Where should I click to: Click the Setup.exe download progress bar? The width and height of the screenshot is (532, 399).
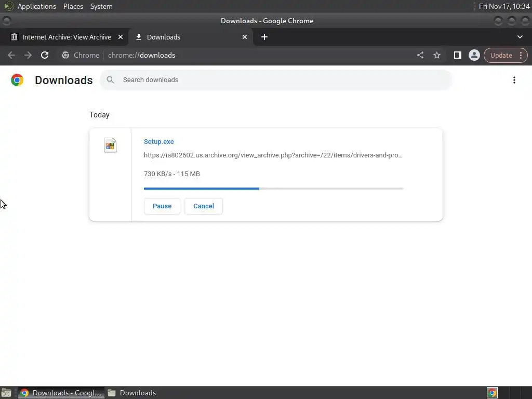pos(273,188)
